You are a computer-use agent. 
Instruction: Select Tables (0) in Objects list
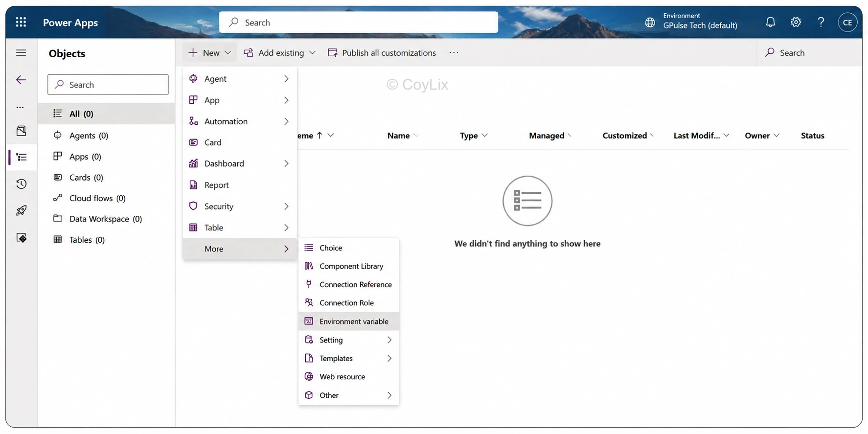pyautogui.click(x=106, y=240)
